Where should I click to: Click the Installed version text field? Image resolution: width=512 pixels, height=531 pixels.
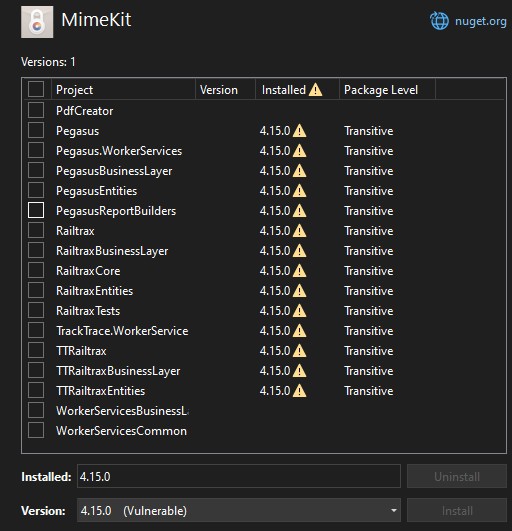(x=239, y=476)
